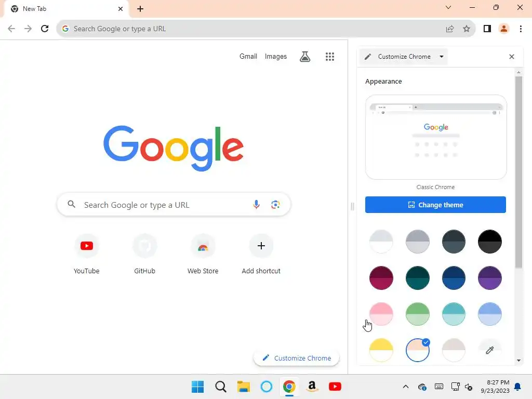The height and width of the screenshot is (399, 532).
Task: Select the beige color swatch
Action: pos(454,350)
